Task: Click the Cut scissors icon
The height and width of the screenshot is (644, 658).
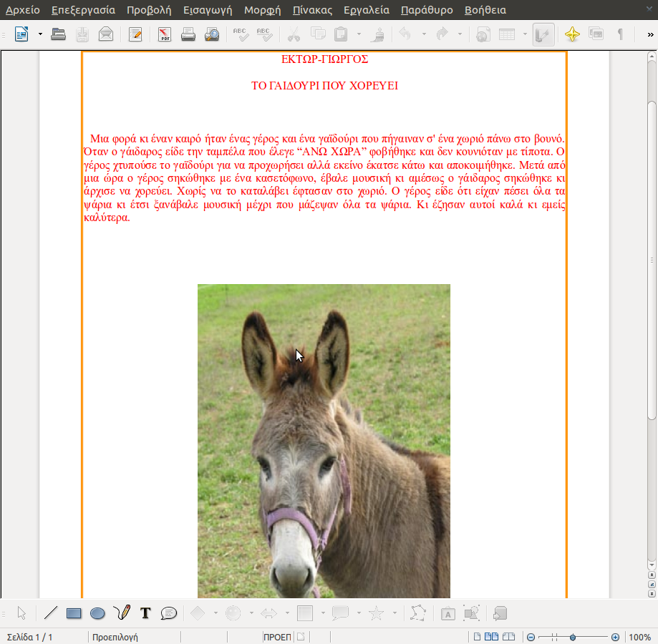Action: pos(294,34)
